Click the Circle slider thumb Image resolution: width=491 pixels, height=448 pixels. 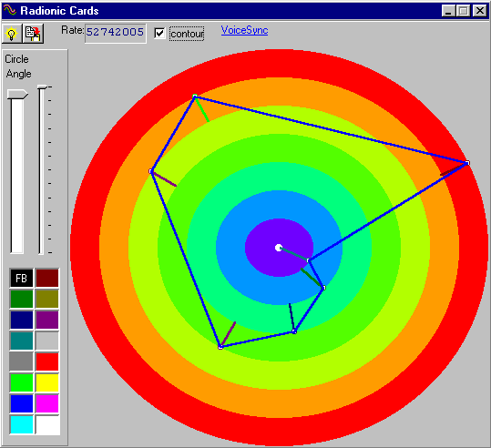[x=17, y=94]
